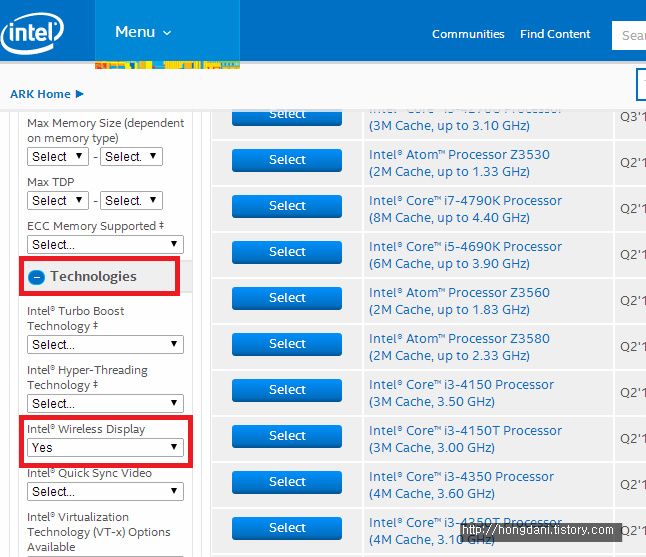This screenshot has width=646, height=557.
Task: Open Intel Core i7-4790K Processor link
Action: (465, 209)
